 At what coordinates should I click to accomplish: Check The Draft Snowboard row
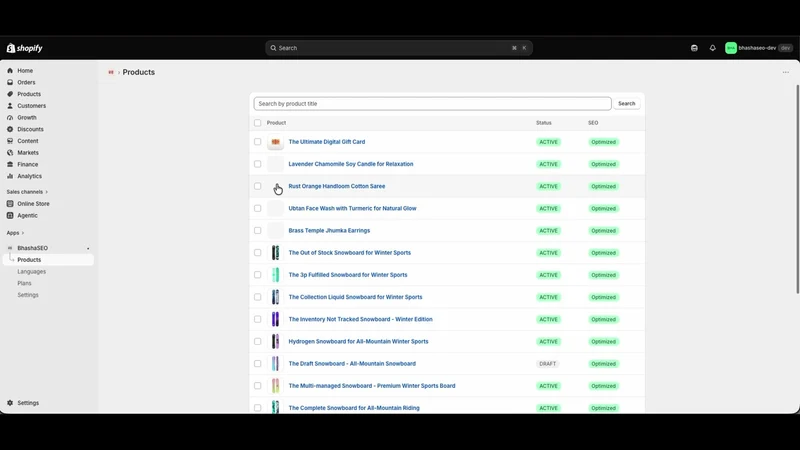pyautogui.click(x=258, y=364)
